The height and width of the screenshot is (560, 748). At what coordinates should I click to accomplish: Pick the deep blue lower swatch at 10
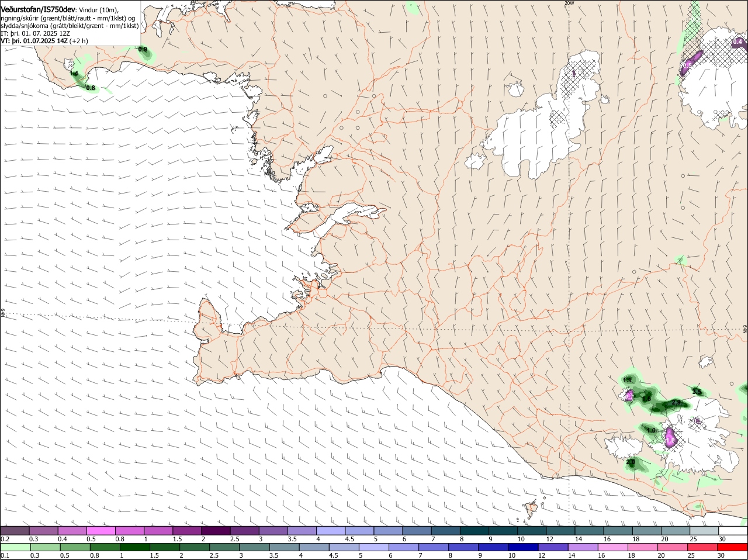point(524,547)
